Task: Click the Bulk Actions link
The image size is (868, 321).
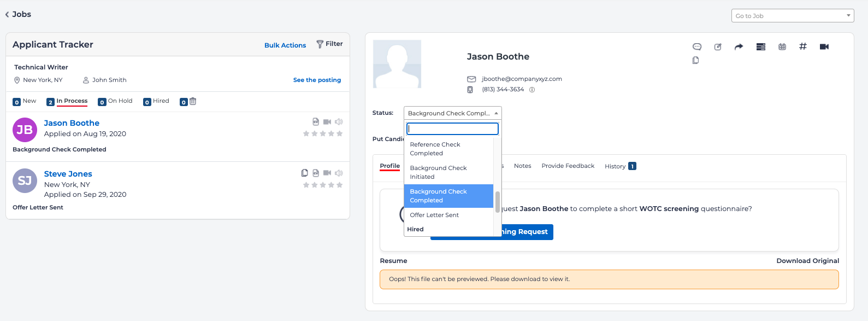Action: [285, 45]
